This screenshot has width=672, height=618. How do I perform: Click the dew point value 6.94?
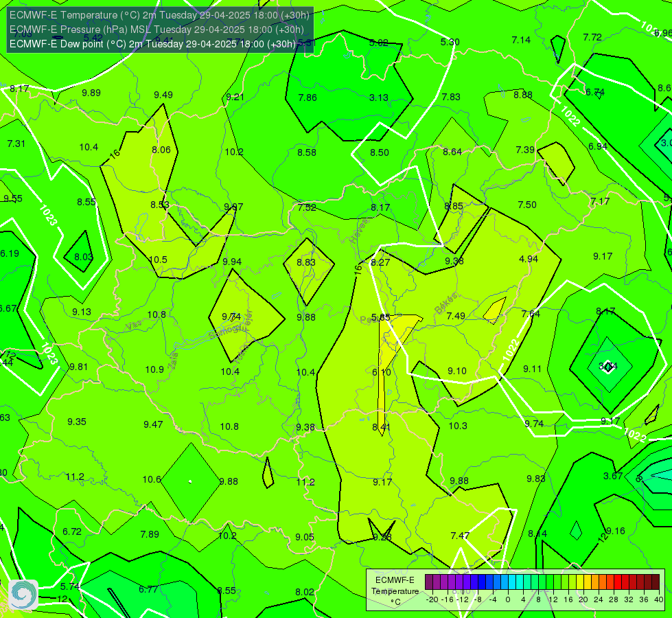(x=597, y=146)
